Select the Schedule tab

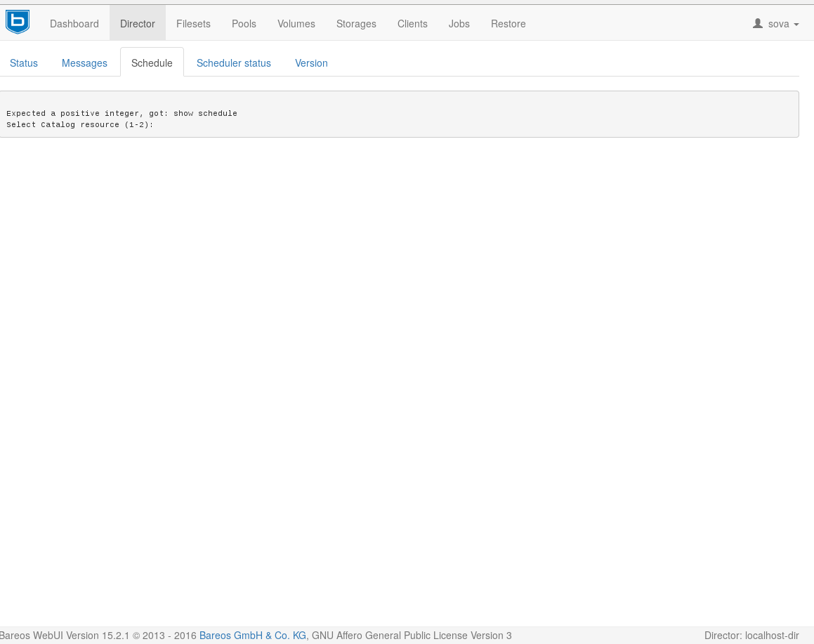point(152,63)
